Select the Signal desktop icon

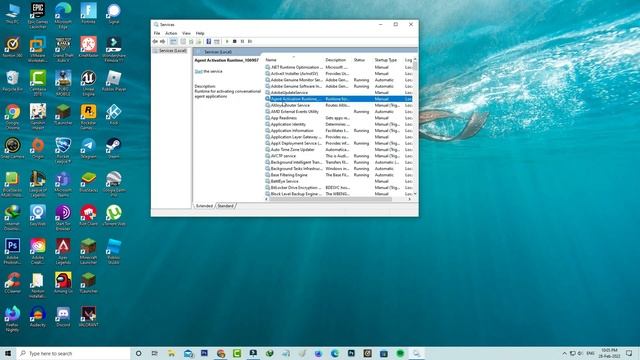pos(113,13)
